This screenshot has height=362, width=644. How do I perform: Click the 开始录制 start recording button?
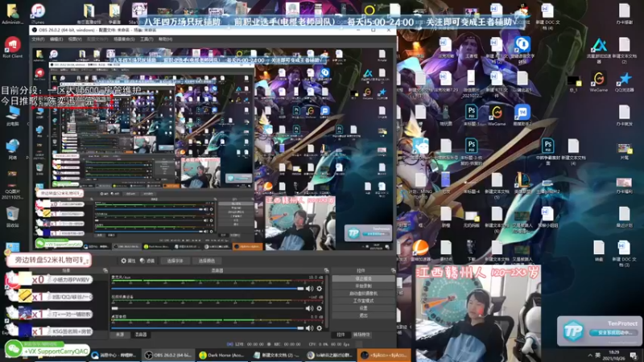pos(363,286)
